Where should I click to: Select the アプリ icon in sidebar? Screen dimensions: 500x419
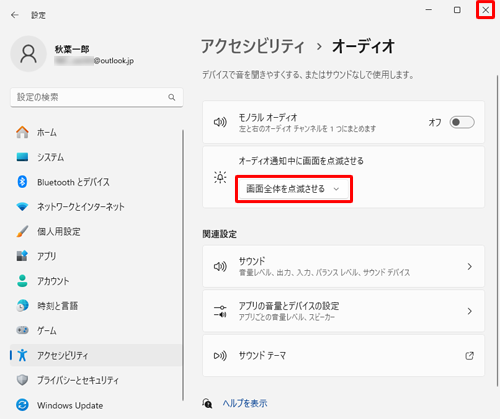click(22, 256)
